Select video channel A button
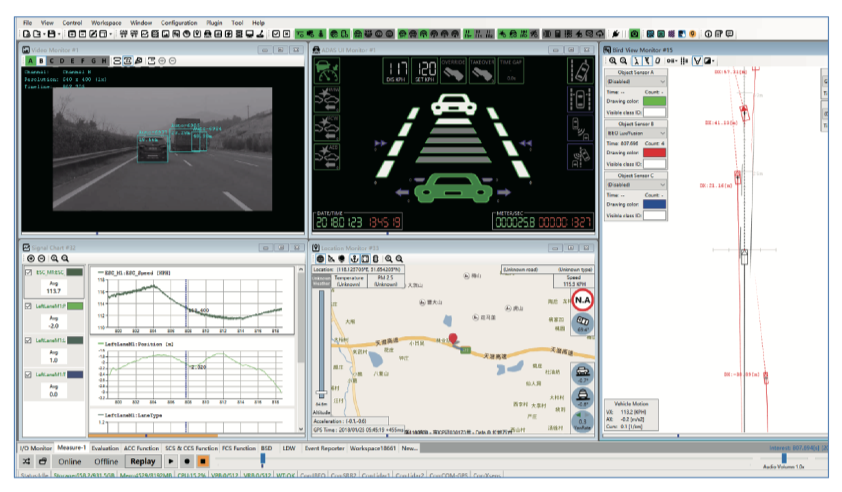 pos(31,61)
